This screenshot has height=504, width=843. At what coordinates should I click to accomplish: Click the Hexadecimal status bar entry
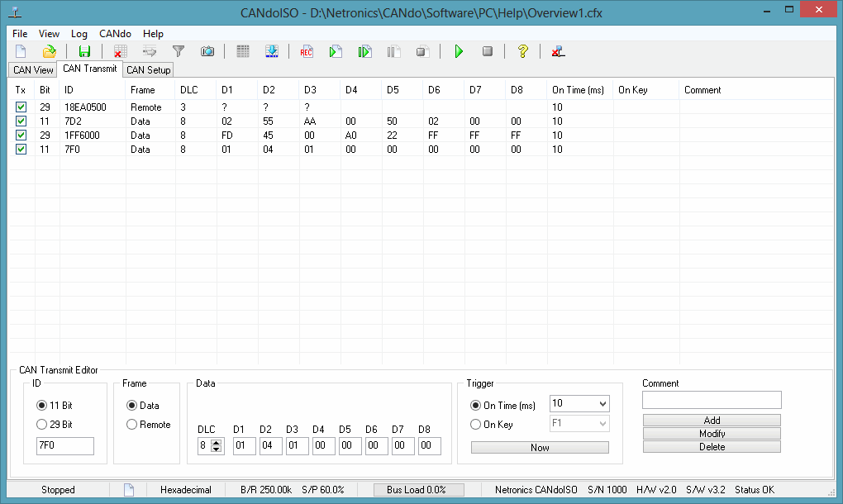(x=185, y=489)
